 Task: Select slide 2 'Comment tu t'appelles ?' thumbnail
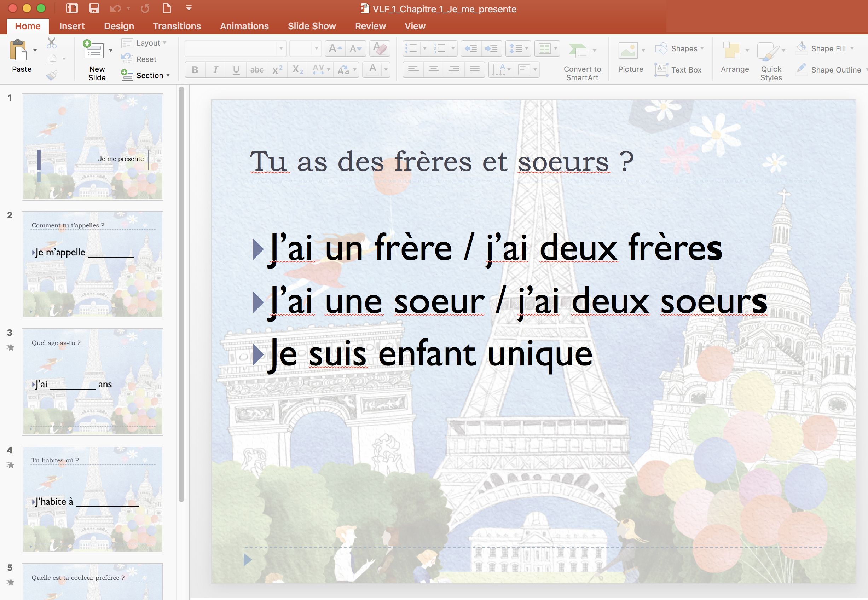(92, 264)
